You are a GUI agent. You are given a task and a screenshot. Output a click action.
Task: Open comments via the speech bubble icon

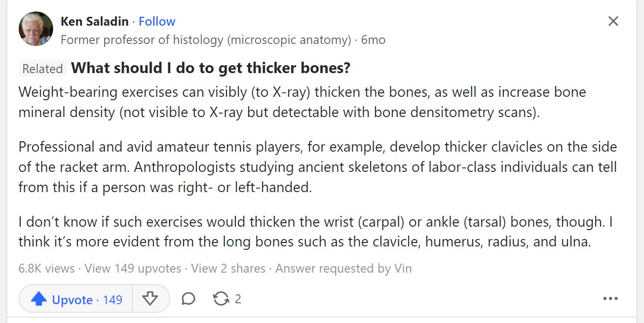[188, 299]
